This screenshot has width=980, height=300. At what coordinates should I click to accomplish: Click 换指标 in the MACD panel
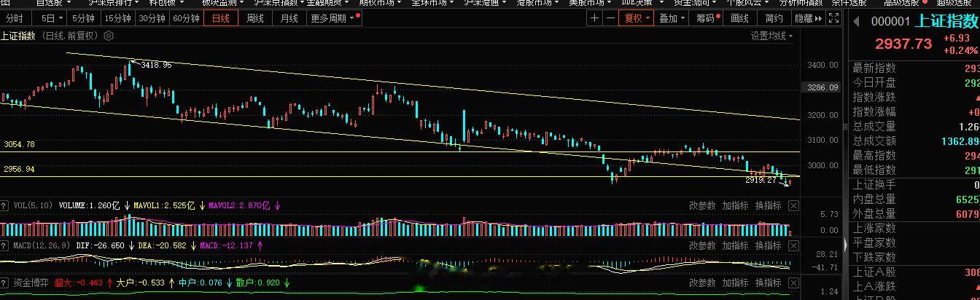(x=768, y=246)
